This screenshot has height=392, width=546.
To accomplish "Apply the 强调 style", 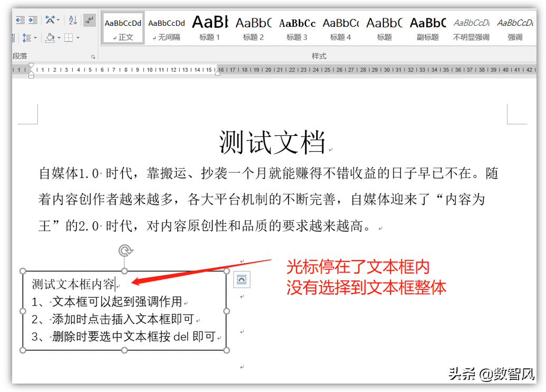I will click(x=515, y=28).
